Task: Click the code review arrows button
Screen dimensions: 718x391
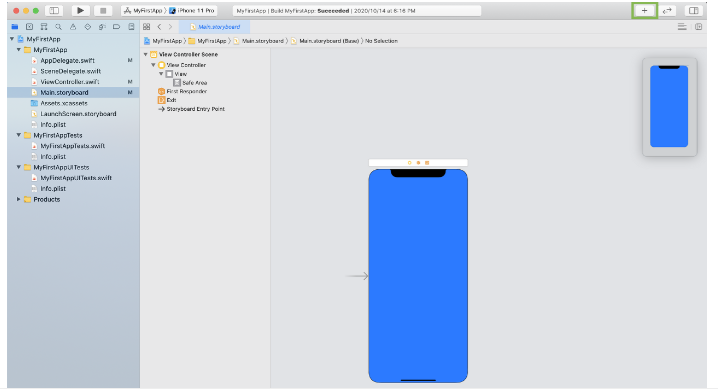Action: point(667,11)
